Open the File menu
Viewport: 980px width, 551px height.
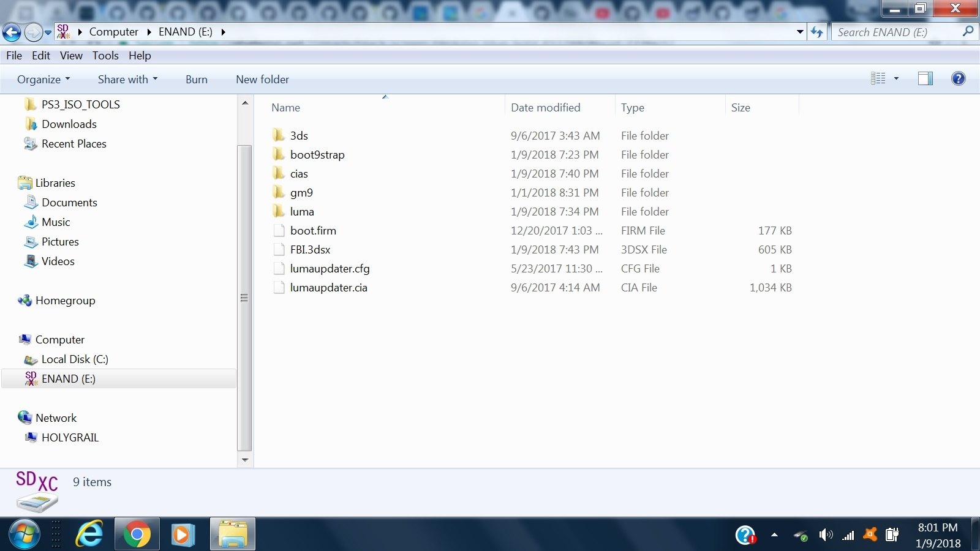[x=14, y=55]
